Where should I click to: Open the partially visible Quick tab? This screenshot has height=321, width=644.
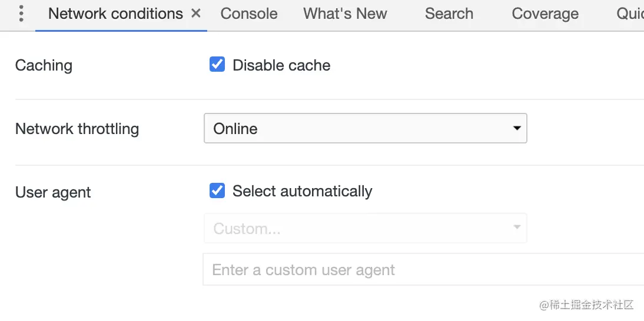click(x=630, y=14)
